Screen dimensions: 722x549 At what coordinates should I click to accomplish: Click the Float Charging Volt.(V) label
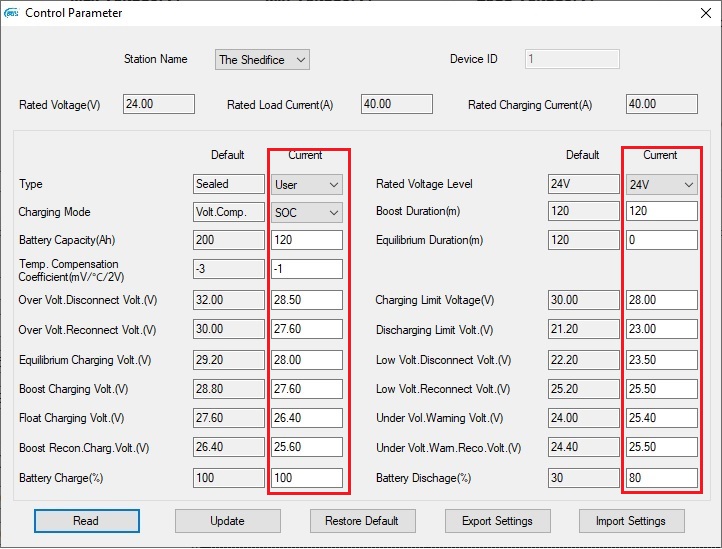(71, 418)
